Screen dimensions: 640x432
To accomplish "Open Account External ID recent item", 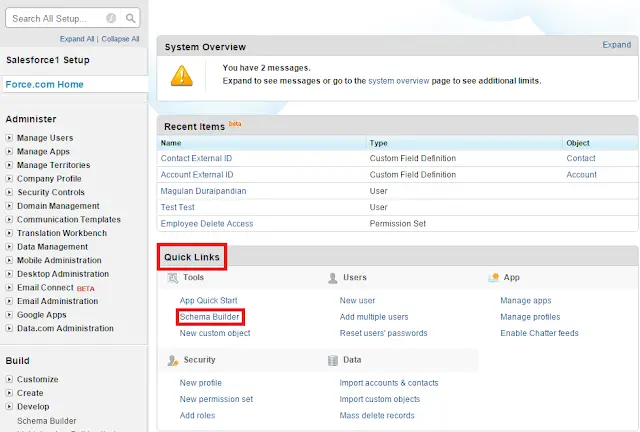I will (x=197, y=174).
